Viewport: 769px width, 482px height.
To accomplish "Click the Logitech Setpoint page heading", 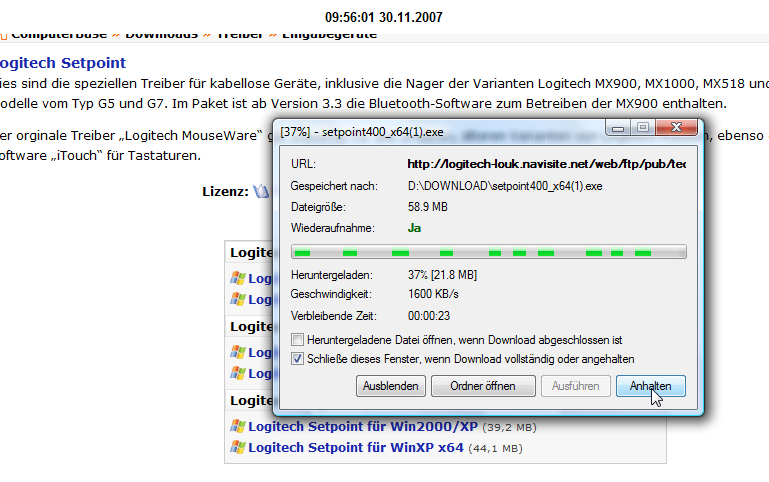I will tap(62, 63).
